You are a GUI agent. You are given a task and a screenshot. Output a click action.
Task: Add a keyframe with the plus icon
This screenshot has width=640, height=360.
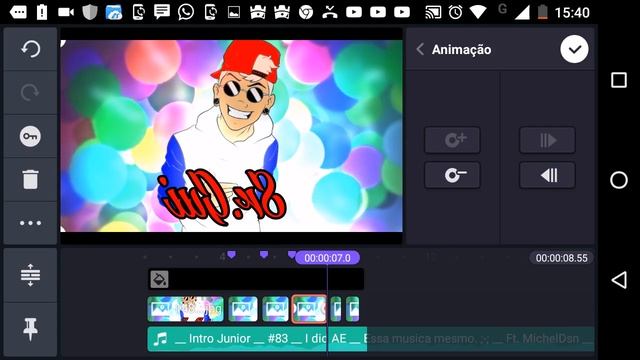coord(452,140)
